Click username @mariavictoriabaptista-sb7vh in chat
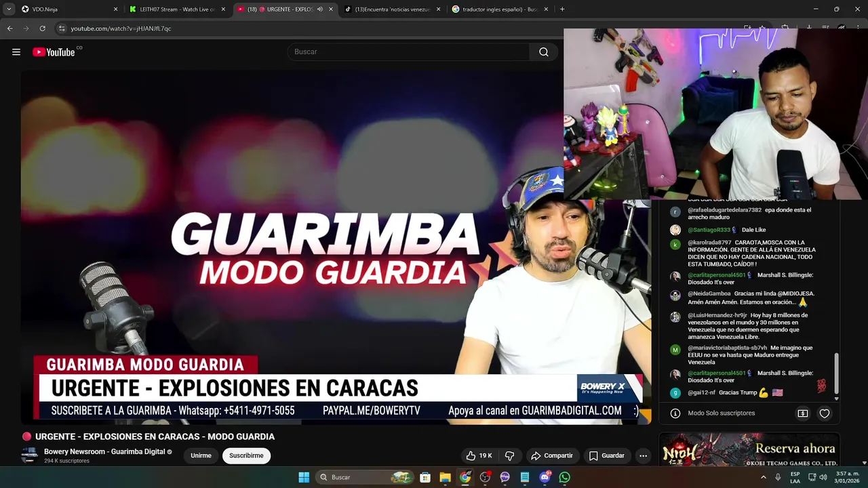The width and height of the screenshot is (868, 488). [x=727, y=348]
